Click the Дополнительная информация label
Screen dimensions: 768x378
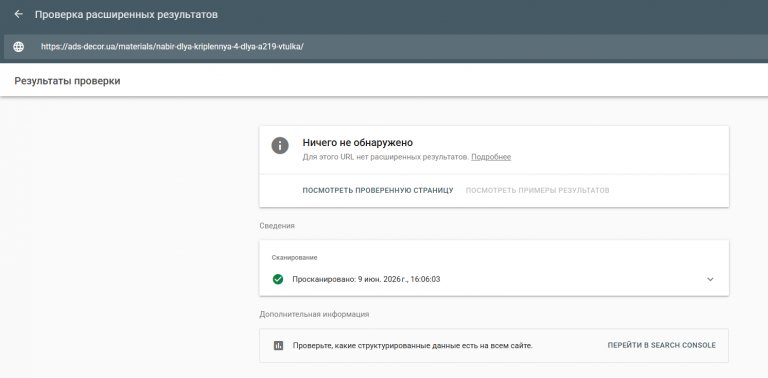314,314
